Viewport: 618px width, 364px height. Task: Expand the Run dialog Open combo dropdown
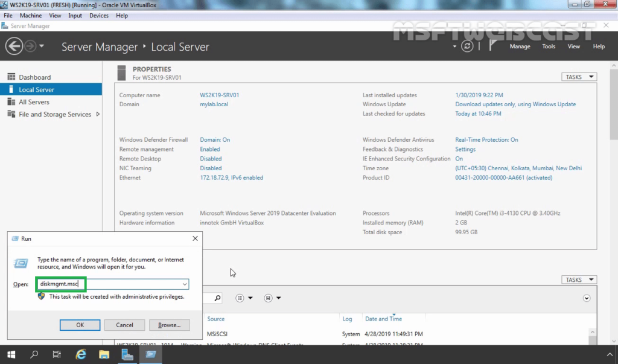click(x=185, y=284)
